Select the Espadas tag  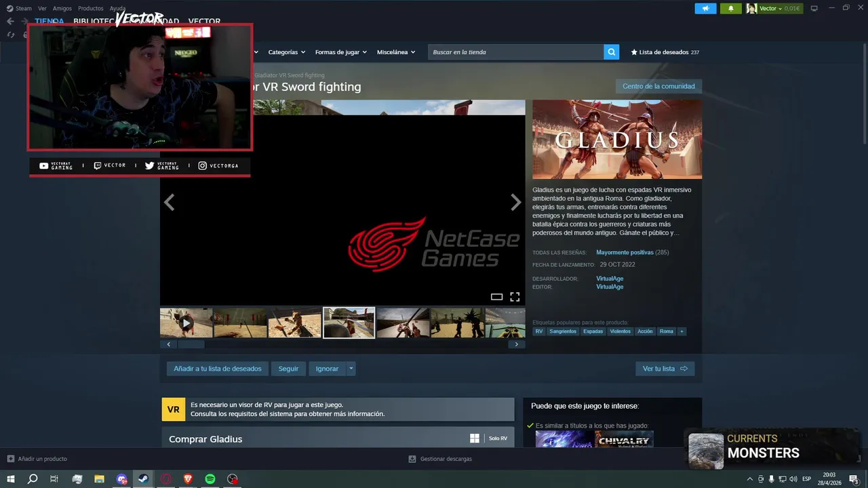point(593,331)
